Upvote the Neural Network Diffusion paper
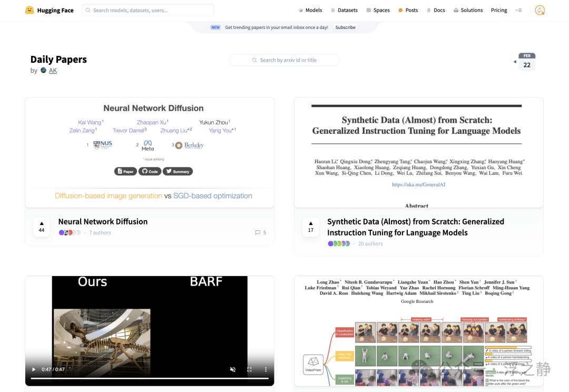Screen dimensions: 569x392 (42, 227)
